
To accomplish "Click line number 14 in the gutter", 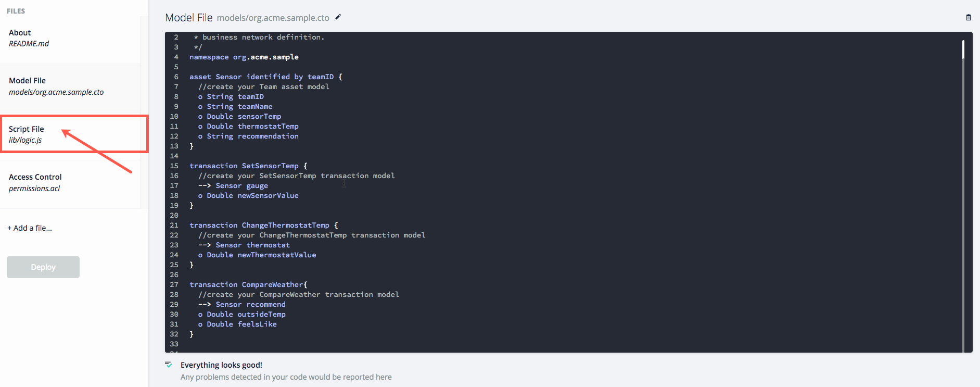I will point(174,156).
